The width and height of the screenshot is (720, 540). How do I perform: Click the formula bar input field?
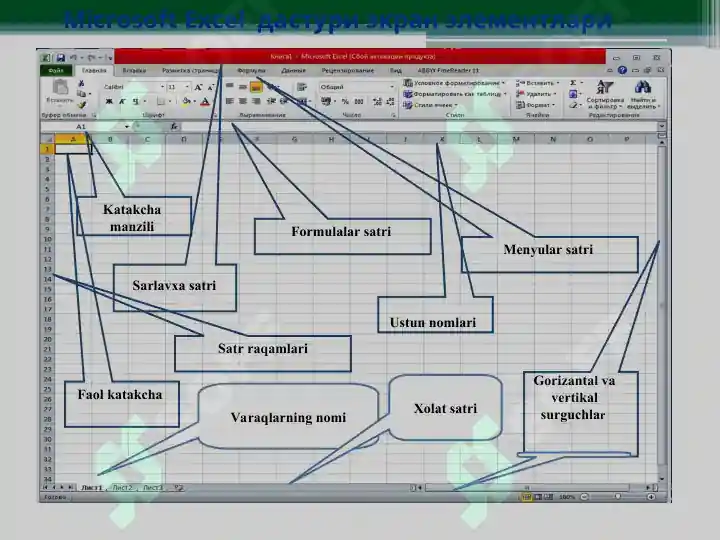pos(419,126)
